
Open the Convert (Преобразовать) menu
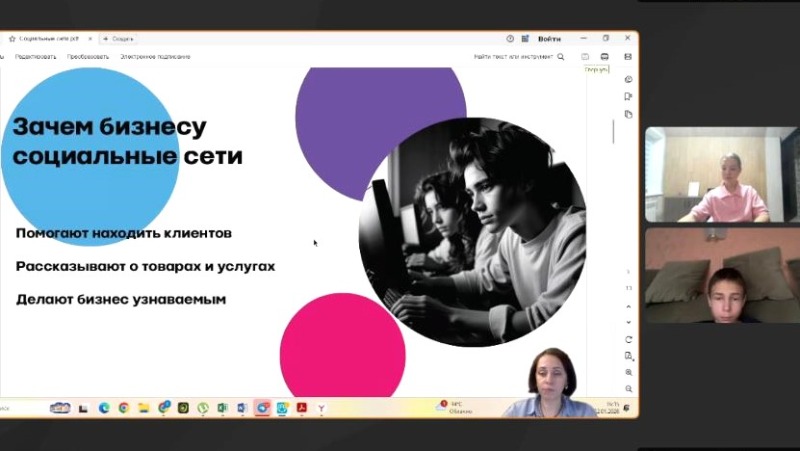(x=88, y=57)
